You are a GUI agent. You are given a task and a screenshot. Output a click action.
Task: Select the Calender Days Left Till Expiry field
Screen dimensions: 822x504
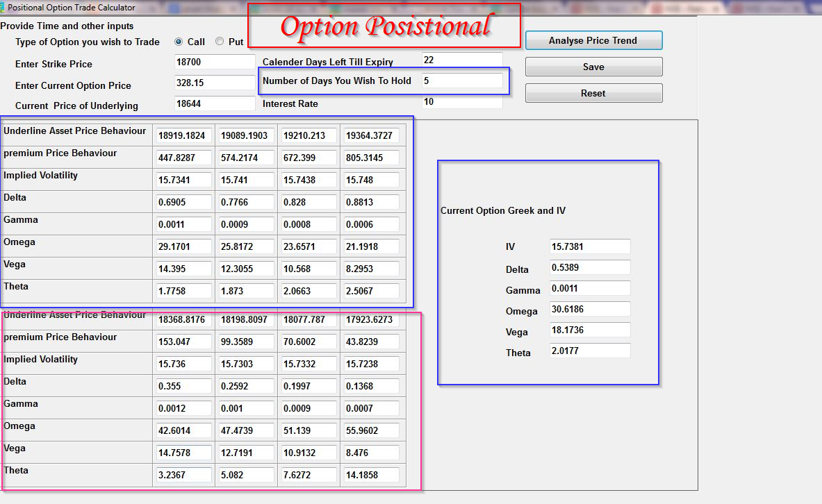461,60
